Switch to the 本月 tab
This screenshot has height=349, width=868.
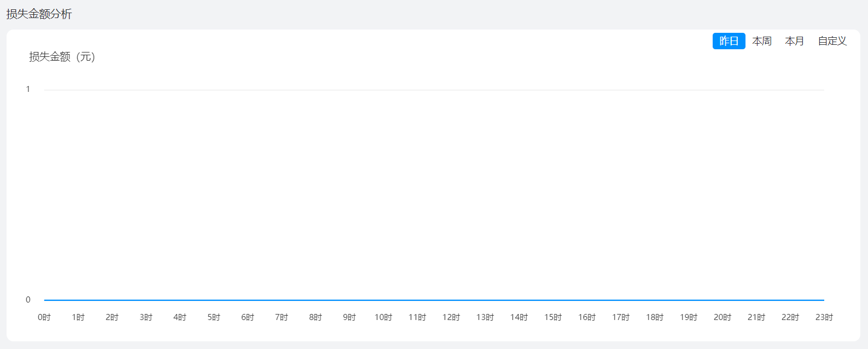pyautogui.click(x=794, y=41)
